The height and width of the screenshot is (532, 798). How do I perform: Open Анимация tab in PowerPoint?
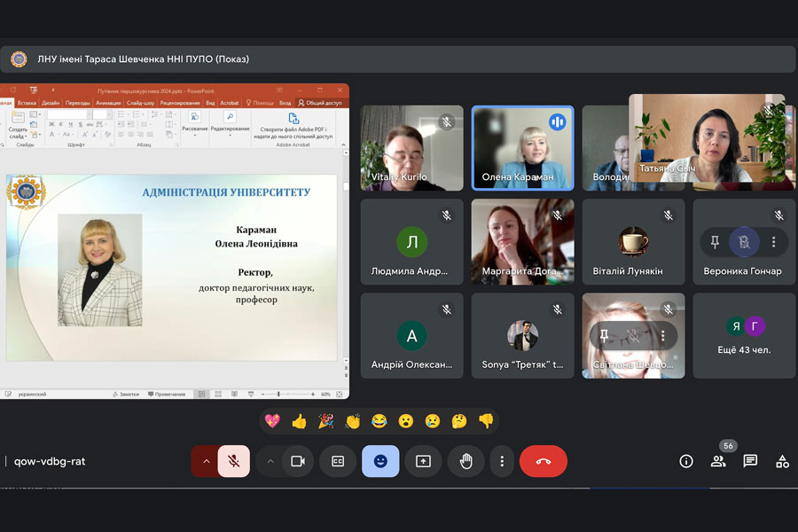click(x=108, y=103)
